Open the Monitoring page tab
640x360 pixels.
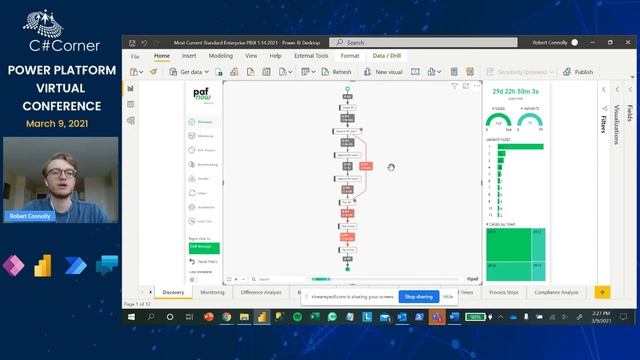(212, 292)
